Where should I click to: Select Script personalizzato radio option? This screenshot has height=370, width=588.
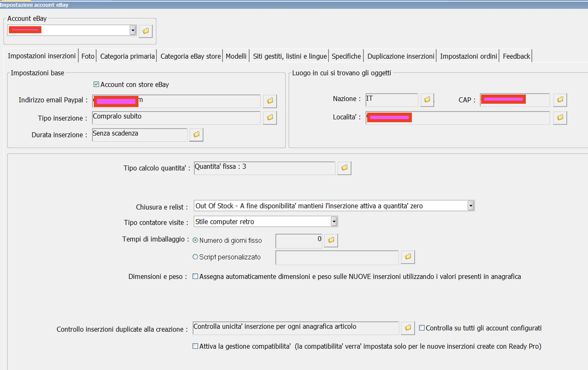[x=195, y=257]
